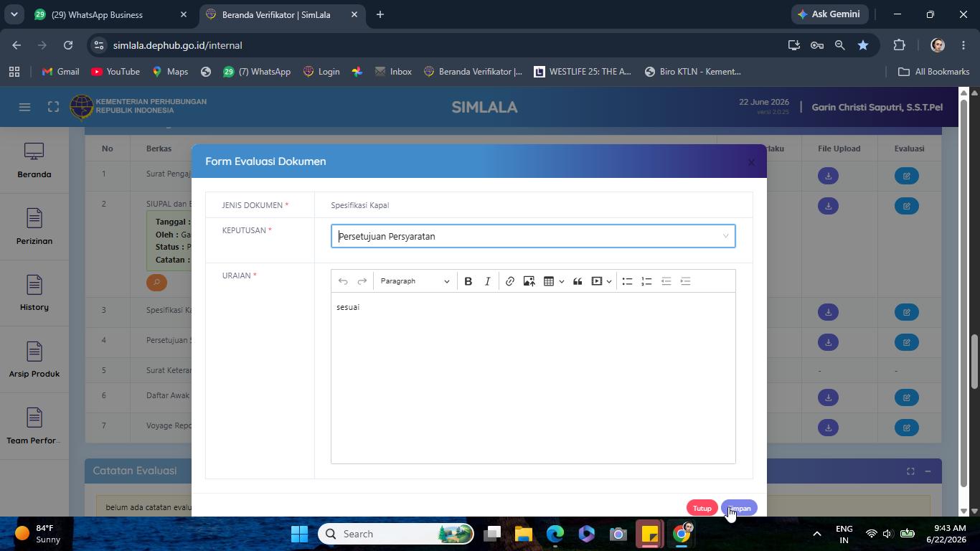Click the orange search button in row 2
Viewport: 980px width, 551px height.
click(156, 283)
